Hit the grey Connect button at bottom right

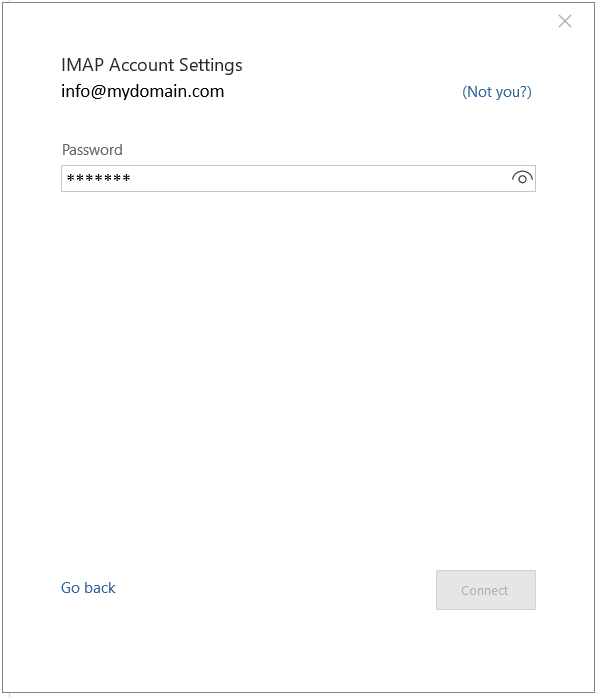(485, 590)
